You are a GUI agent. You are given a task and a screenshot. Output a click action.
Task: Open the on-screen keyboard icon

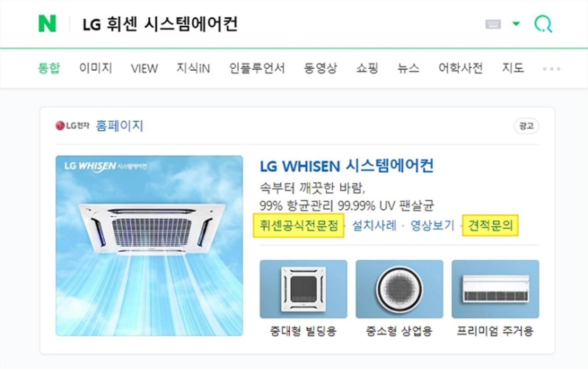(493, 24)
